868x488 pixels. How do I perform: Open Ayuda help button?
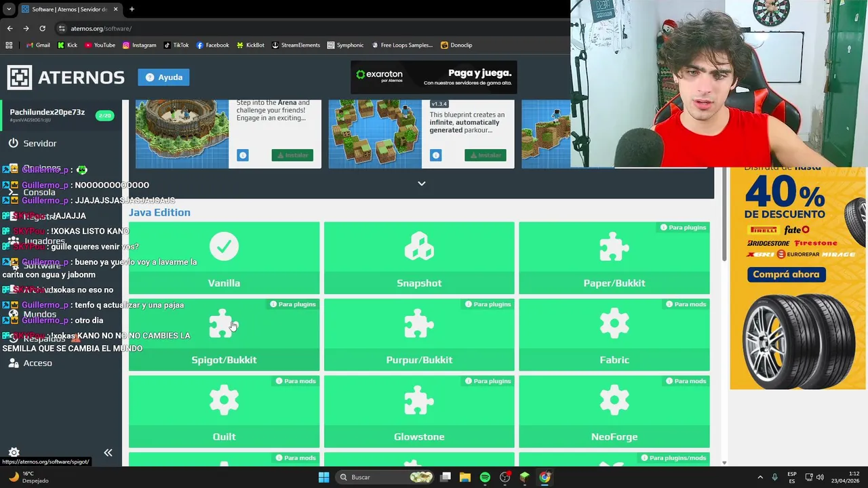click(163, 77)
